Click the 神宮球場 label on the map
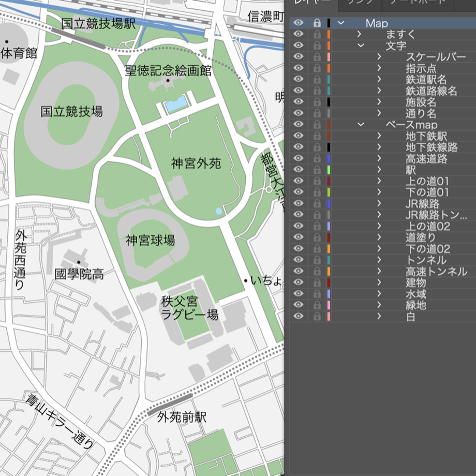The width and height of the screenshot is (476, 476). [150, 241]
